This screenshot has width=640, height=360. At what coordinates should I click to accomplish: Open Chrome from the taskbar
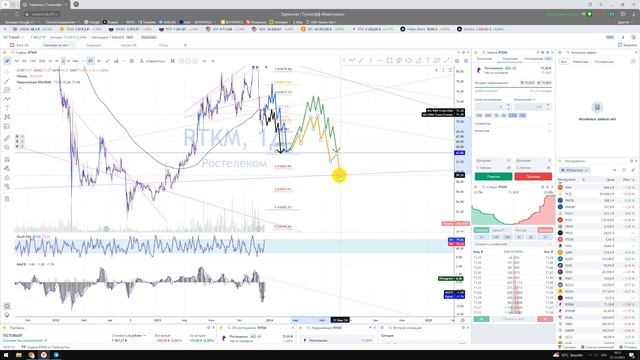[x=31, y=355]
